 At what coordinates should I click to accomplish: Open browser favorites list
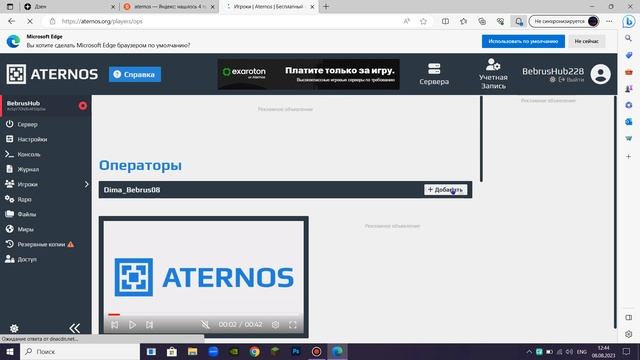(463, 21)
